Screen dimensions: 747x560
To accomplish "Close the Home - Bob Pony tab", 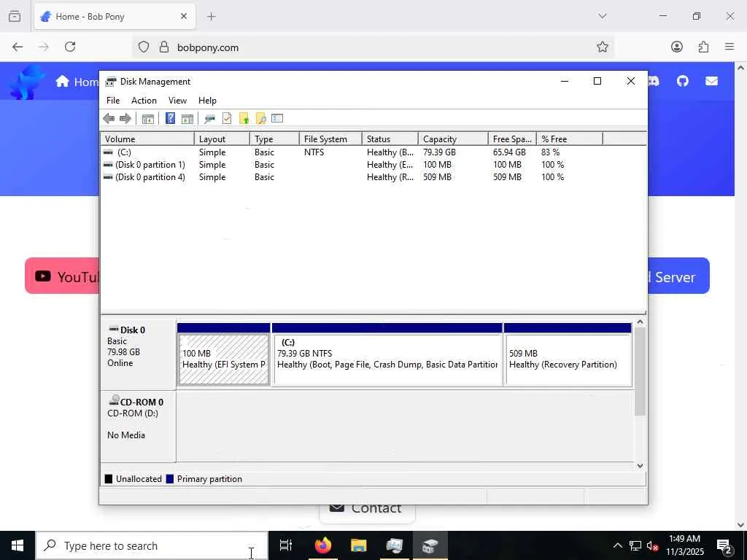I will pos(184,17).
